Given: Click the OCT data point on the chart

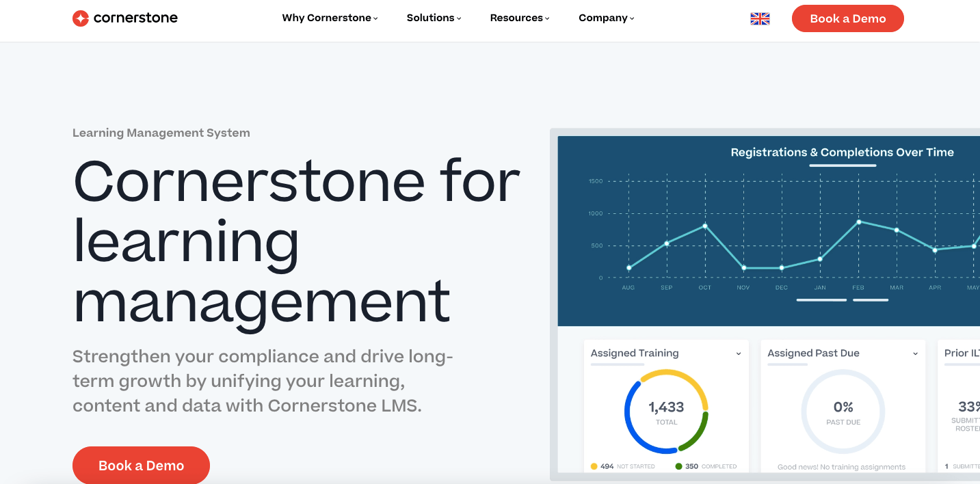Looking at the screenshot, I should click(x=704, y=226).
